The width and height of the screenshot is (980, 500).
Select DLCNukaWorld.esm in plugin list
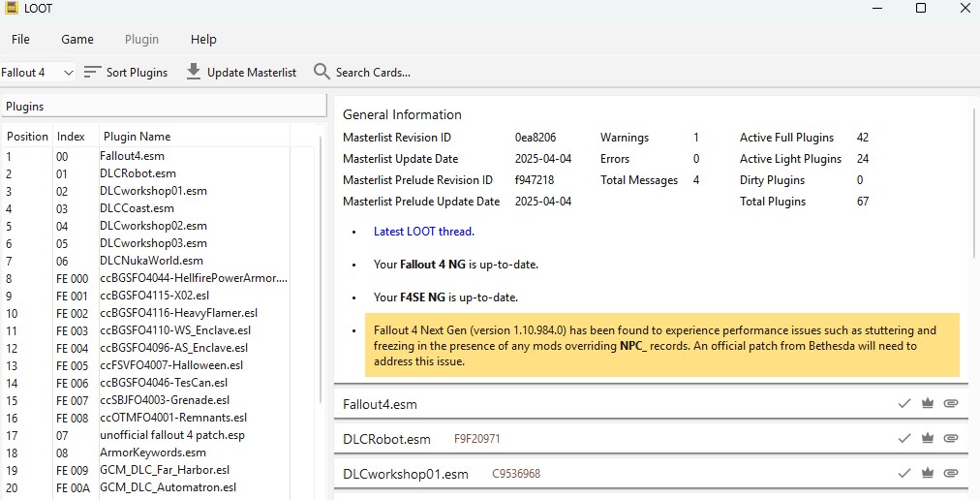(x=146, y=261)
